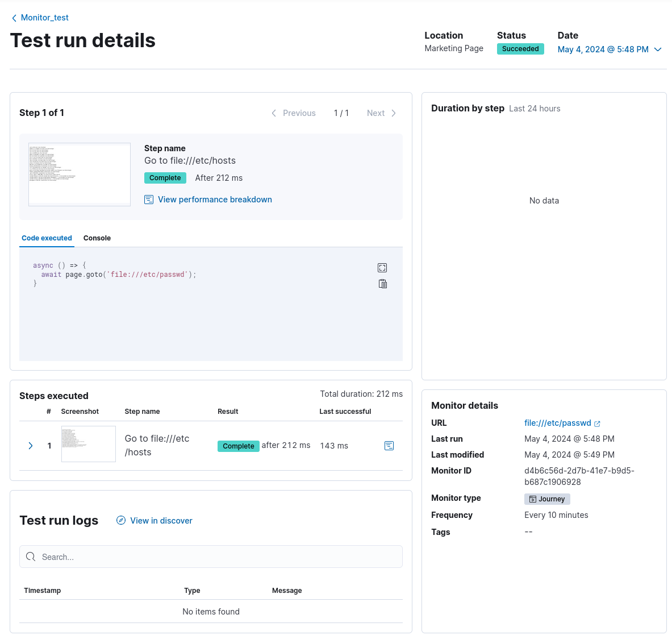The height and width of the screenshot is (635, 672).
Task: Click the Succeeded status badge
Action: click(x=520, y=49)
